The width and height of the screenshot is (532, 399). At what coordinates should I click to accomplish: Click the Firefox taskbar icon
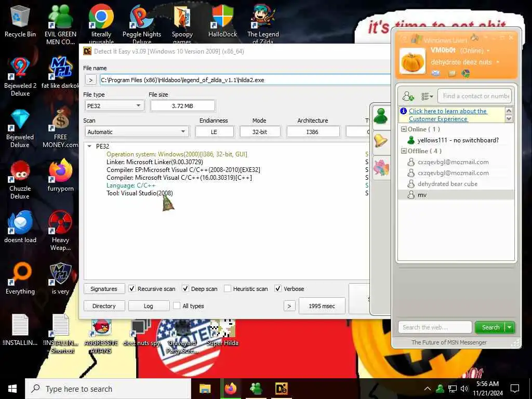click(231, 389)
